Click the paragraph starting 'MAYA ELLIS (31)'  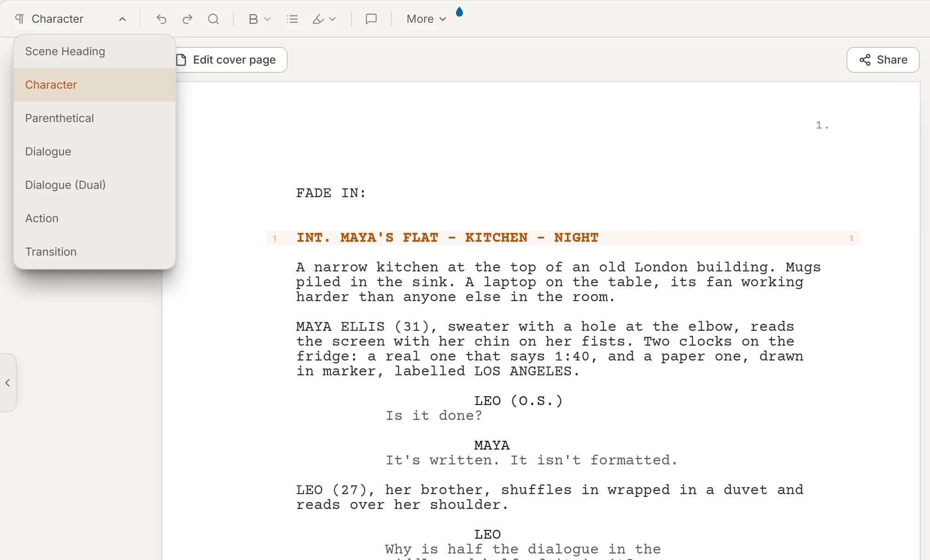[x=550, y=349]
